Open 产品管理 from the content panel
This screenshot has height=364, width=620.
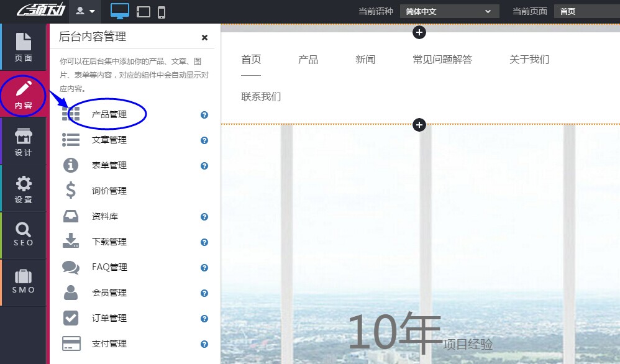109,114
